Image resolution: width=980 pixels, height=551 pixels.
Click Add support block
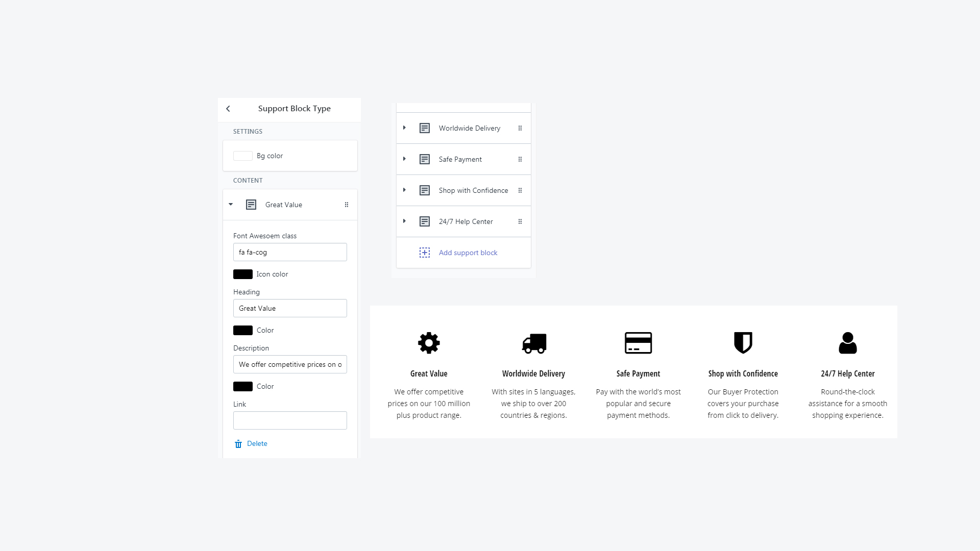point(468,253)
